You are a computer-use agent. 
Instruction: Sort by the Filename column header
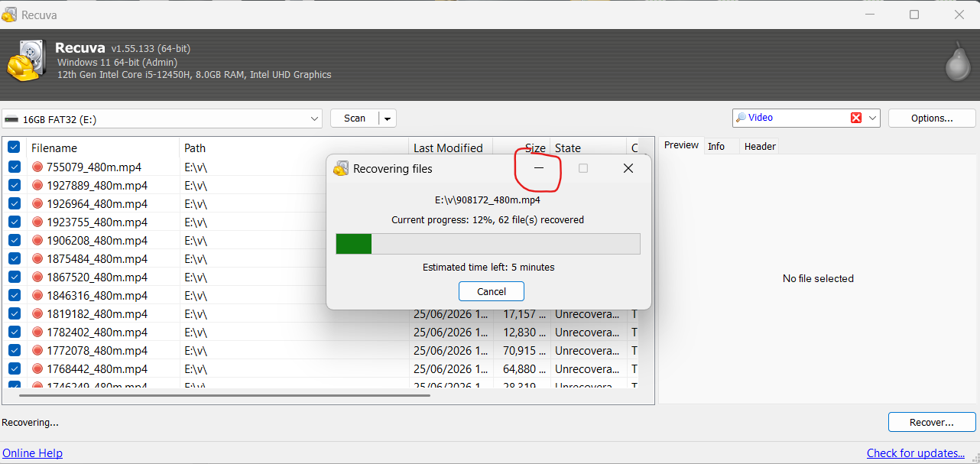pyautogui.click(x=102, y=148)
